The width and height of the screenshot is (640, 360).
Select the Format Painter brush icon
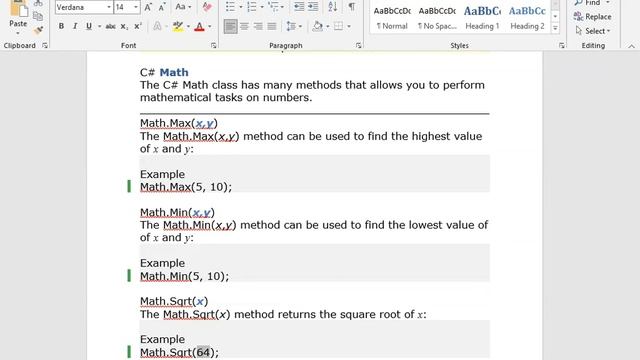coord(38,30)
